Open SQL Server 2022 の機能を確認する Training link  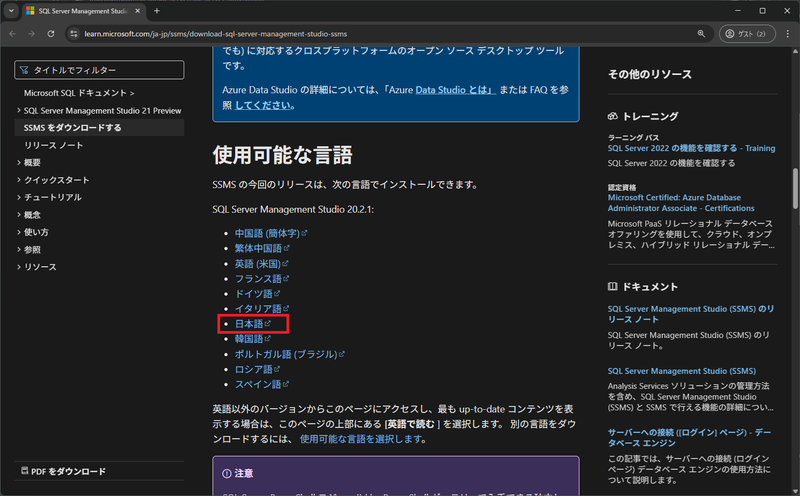[691, 148]
